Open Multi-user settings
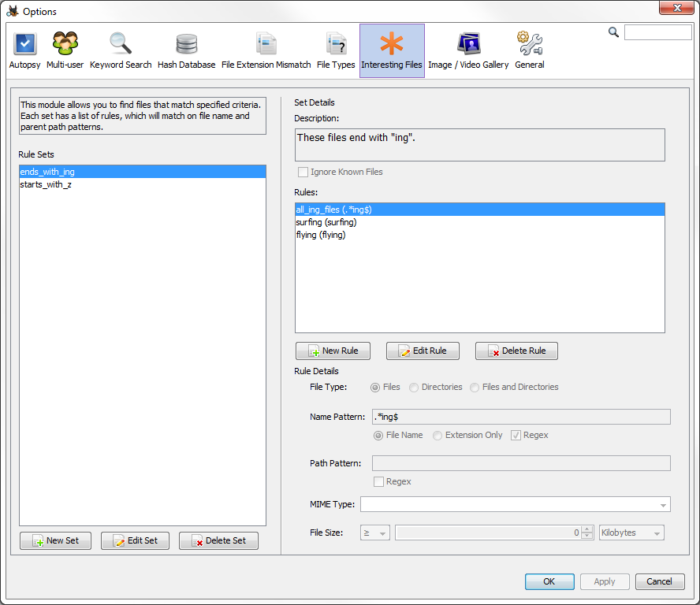700x605 pixels. (65, 51)
